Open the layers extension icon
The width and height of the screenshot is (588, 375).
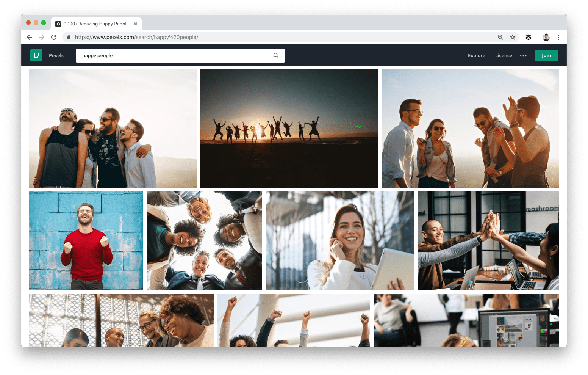pyautogui.click(x=529, y=37)
